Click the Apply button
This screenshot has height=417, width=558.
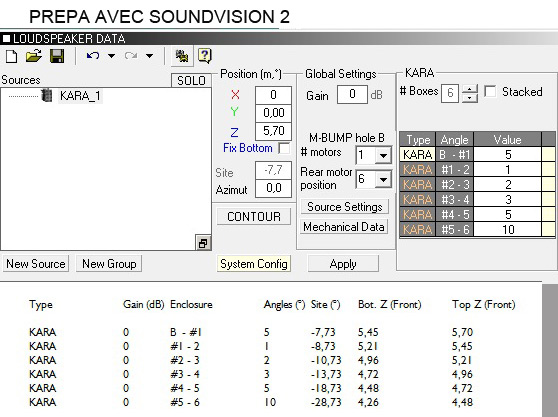pyautogui.click(x=343, y=264)
